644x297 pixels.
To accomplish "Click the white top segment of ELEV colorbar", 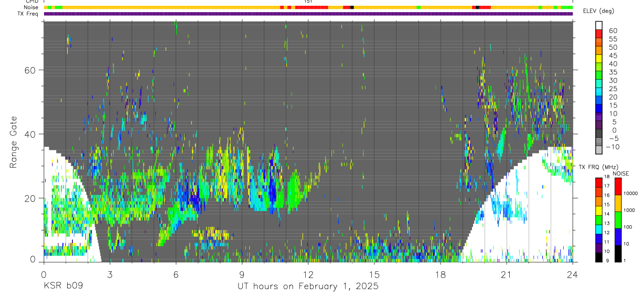I will (599, 25).
